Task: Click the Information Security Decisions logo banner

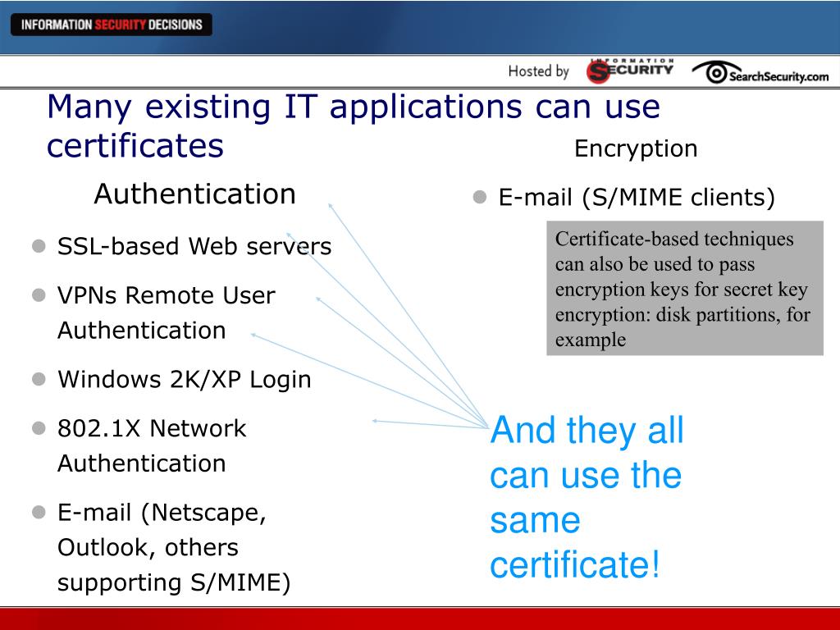Action: click(112, 25)
